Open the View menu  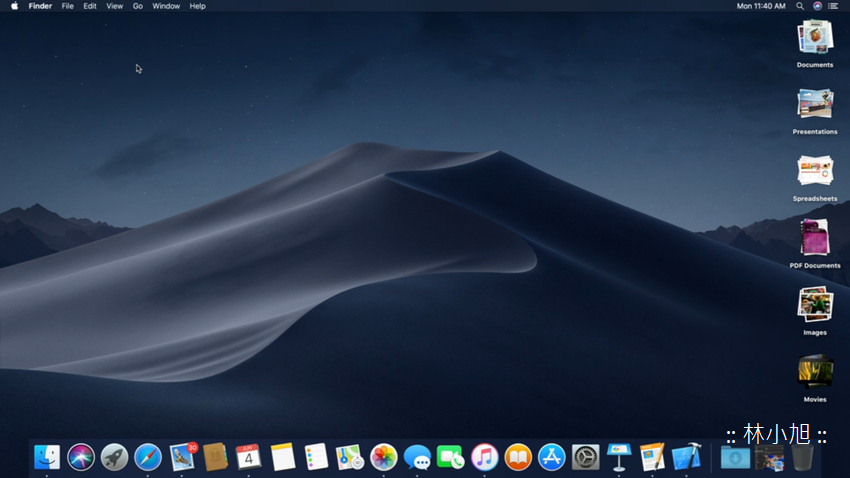click(114, 6)
